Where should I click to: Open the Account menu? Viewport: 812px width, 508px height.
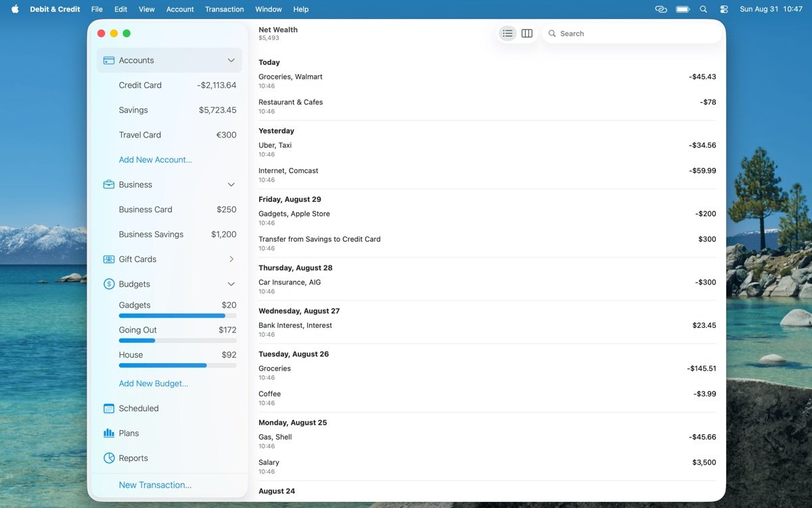click(179, 9)
